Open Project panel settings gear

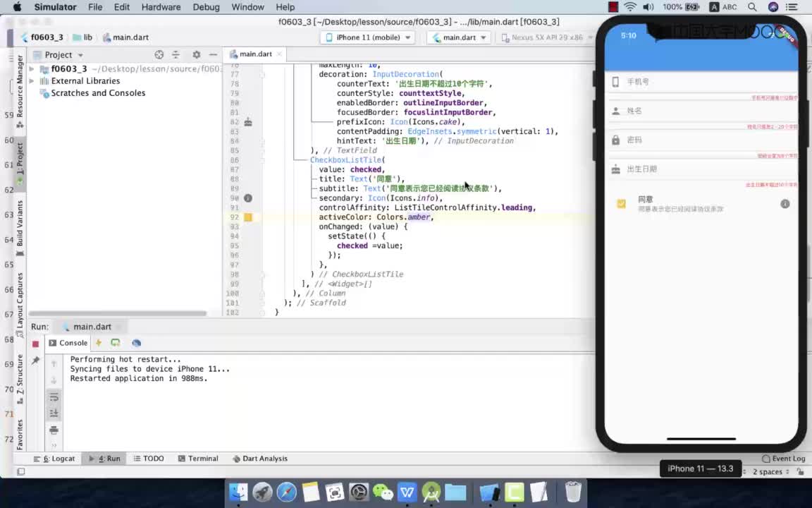196,54
